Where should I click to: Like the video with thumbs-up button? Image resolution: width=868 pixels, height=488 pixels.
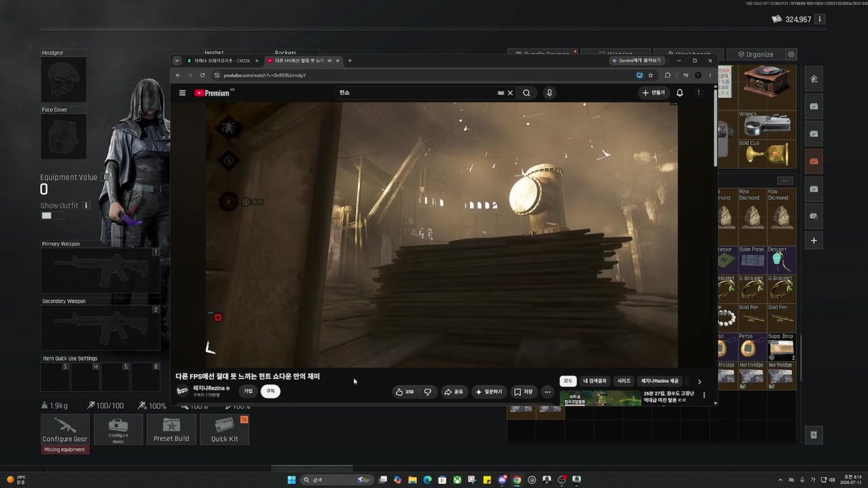point(405,392)
